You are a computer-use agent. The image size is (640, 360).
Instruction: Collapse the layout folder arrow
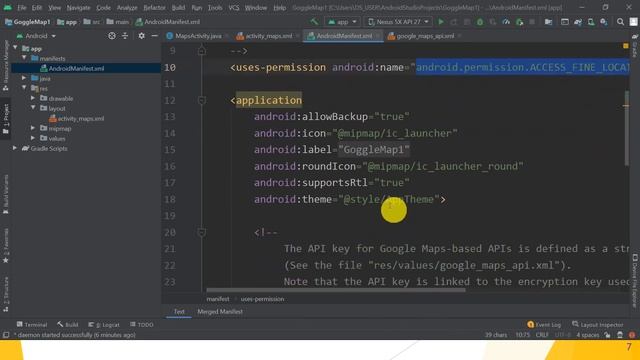[x=33, y=108]
